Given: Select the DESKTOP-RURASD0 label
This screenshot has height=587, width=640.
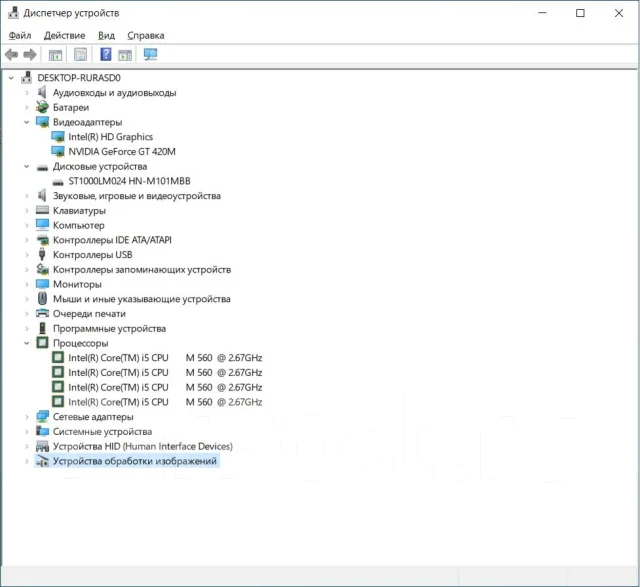Looking at the screenshot, I should click(x=79, y=78).
